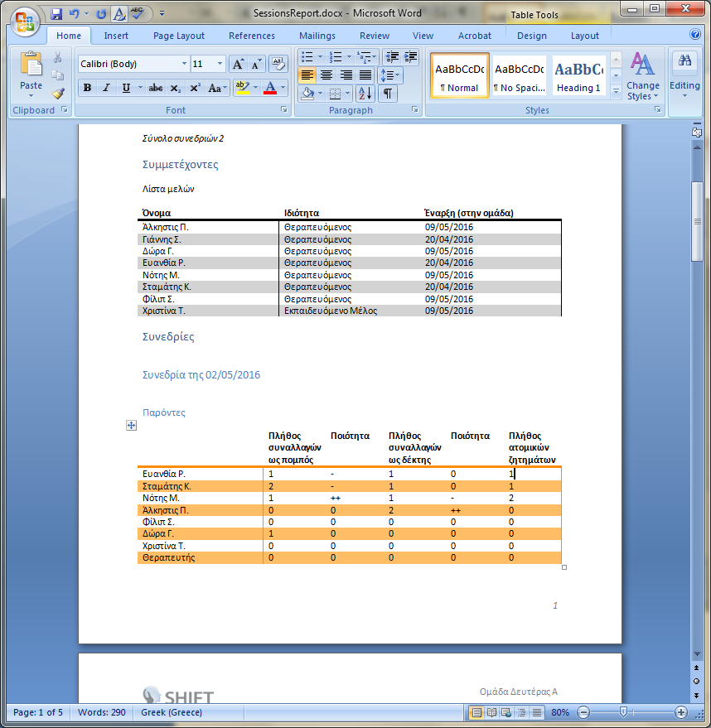Apply the No Spacing style
Image resolution: width=711 pixels, height=728 pixels.
tap(520, 75)
